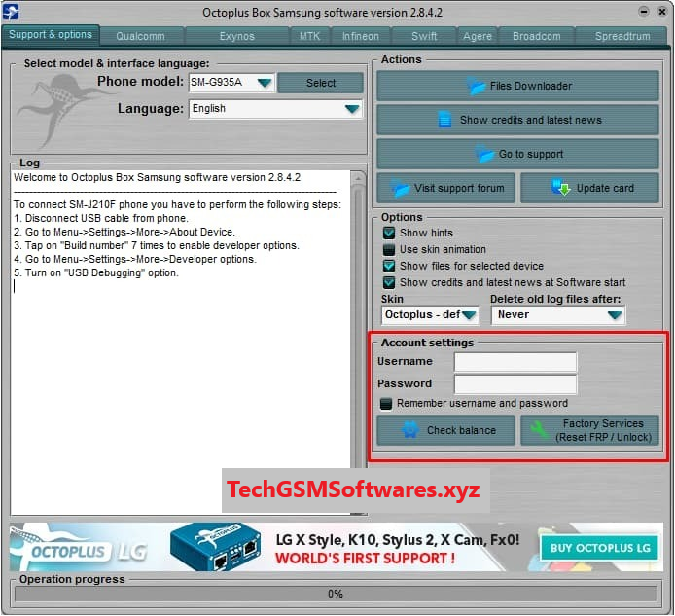
Task: Click the Octoplus app icon in title bar
Action: click(13, 13)
